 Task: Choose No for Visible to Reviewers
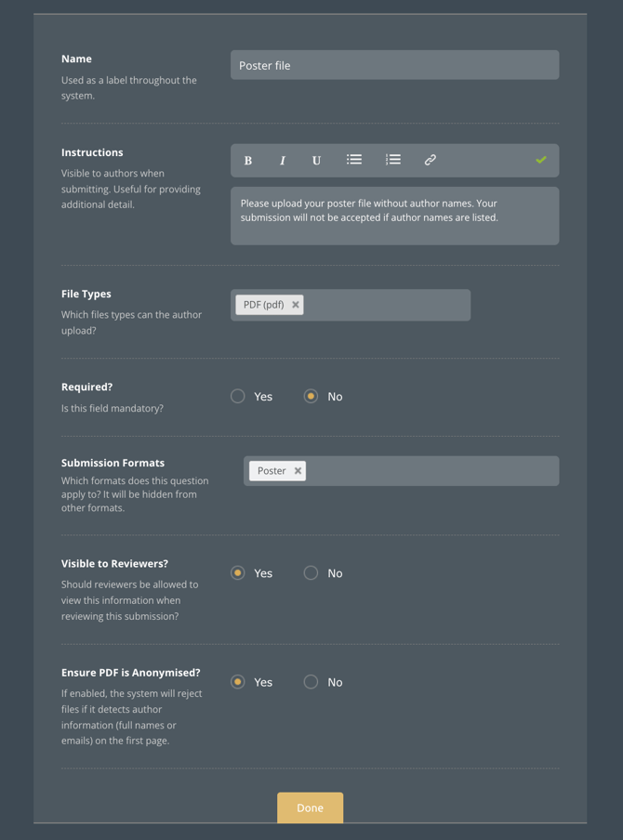pyautogui.click(x=311, y=573)
